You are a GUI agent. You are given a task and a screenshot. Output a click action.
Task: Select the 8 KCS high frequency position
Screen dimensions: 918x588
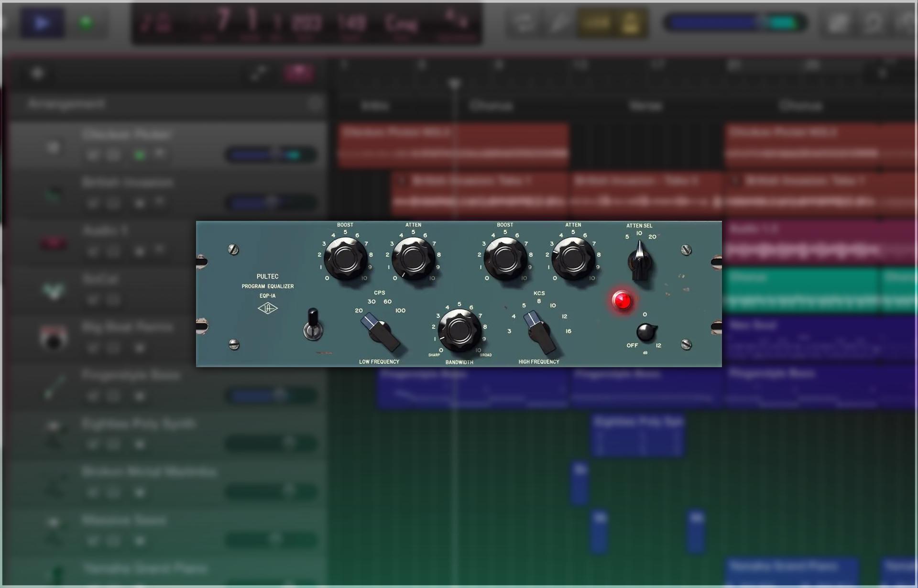[x=539, y=301]
